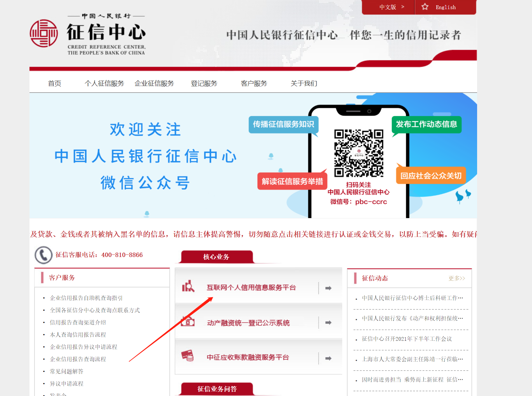Click the 解读征信服务举措 banner bubble
The height and width of the screenshot is (396, 532).
[292, 181]
